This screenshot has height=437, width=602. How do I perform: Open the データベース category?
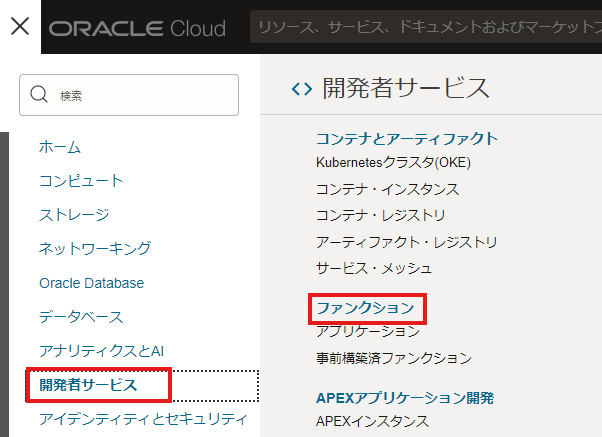(81, 317)
